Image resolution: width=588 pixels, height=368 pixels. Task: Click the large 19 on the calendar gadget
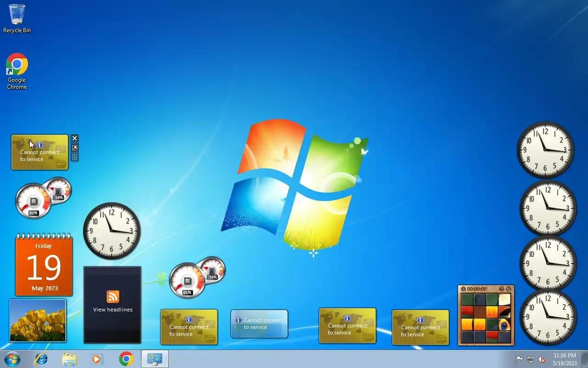(x=44, y=268)
